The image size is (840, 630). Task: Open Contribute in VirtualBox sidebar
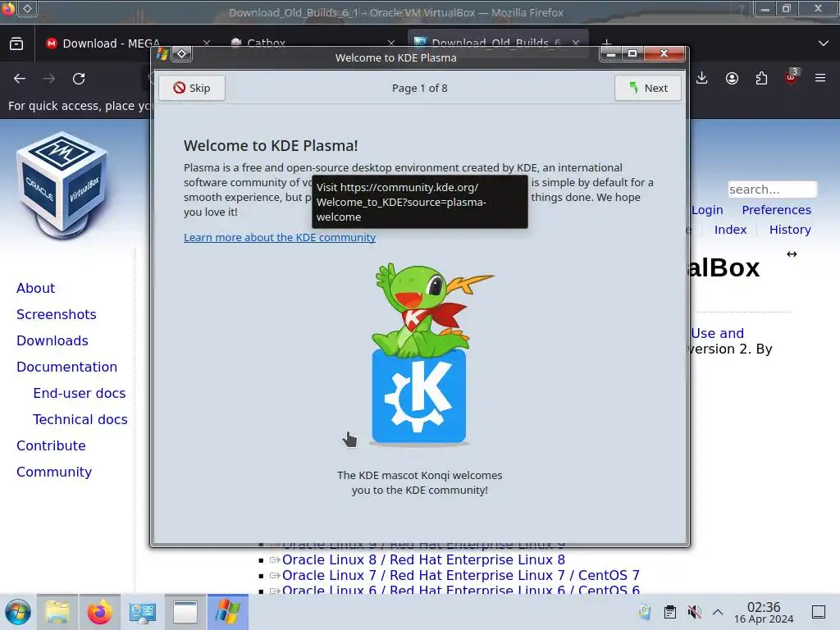(51, 445)
